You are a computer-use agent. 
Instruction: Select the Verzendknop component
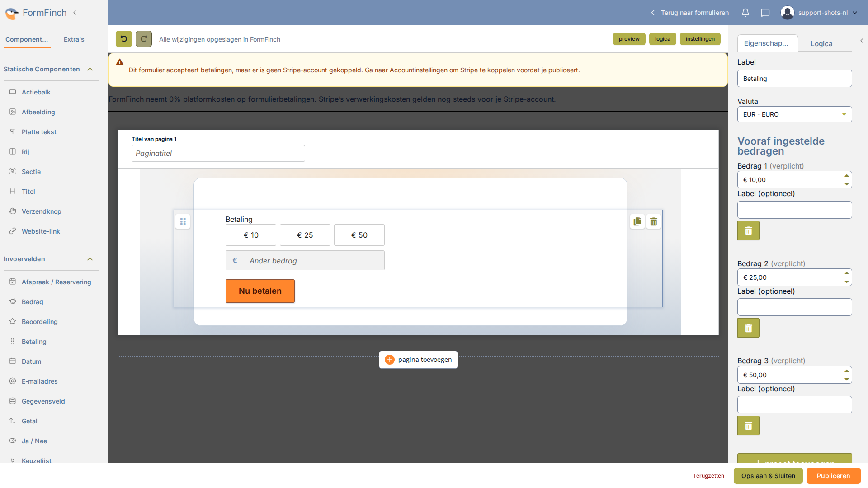42,211
